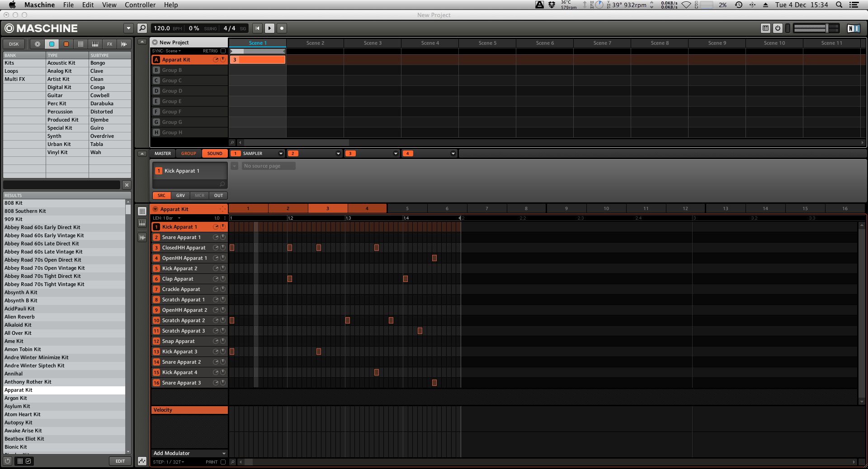Toggle Kick Apparat 3 step at beat one
This screenshot has width=868, height=469.
(232, 352)
